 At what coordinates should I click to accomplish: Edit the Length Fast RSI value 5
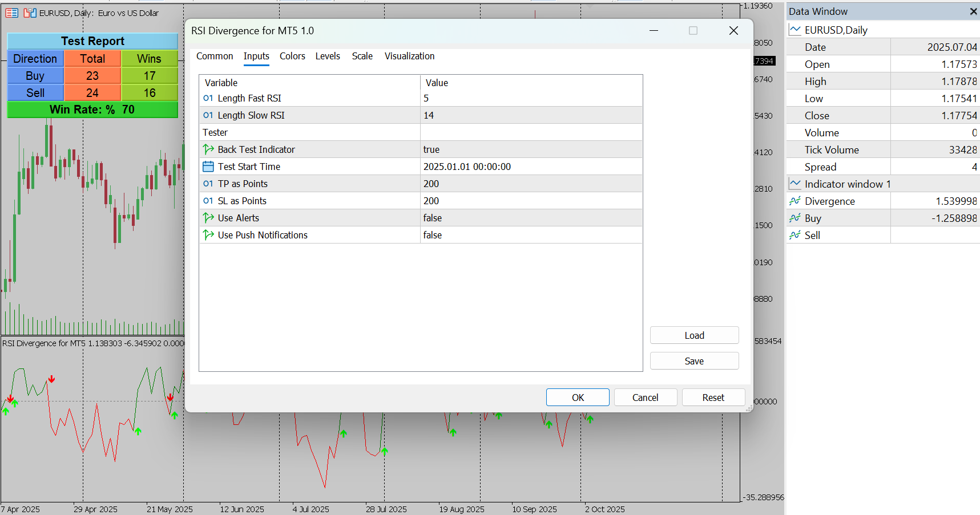(531, 98)
